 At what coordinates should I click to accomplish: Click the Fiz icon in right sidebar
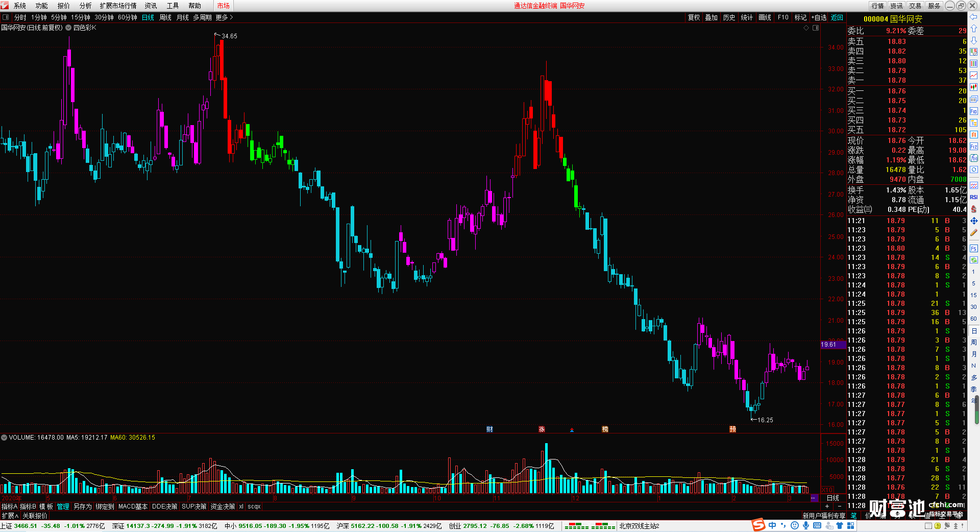coord(973,147)
